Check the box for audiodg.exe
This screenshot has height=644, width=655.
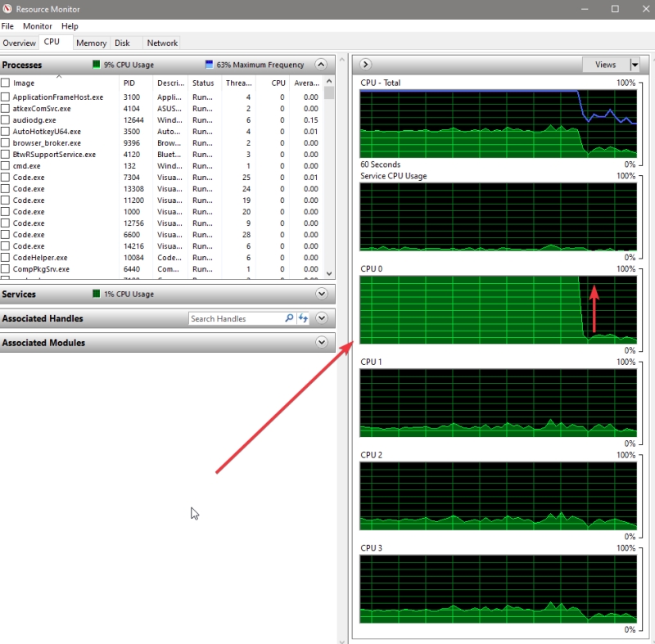coord(6,120)
